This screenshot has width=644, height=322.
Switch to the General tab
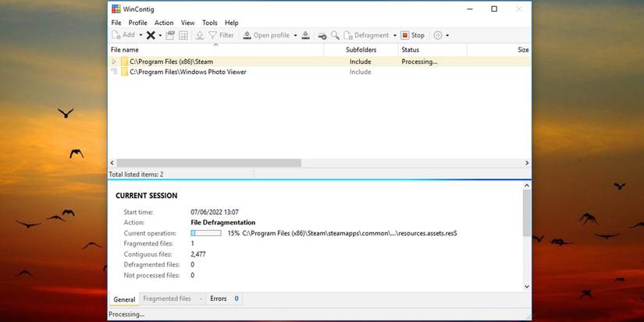(x=124, y=299)
